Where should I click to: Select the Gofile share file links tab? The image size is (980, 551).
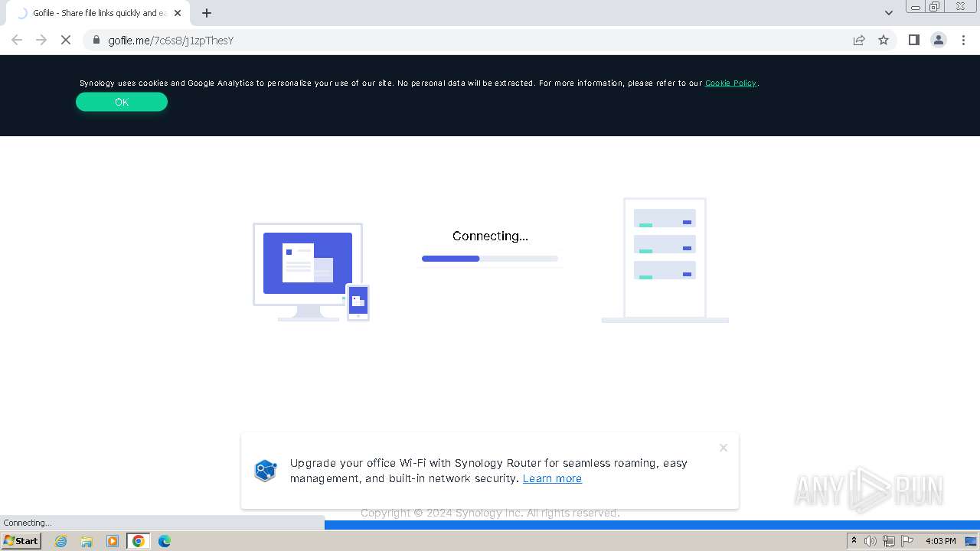click(99, 13)
